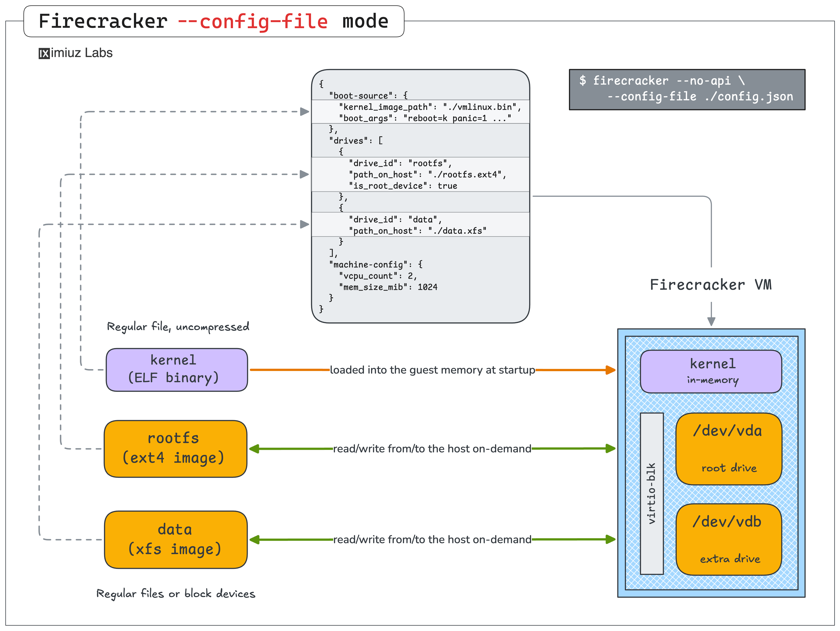Click the "drives": [ line
The width and height of the screenshot is (840, 631).
[x=356, y=141]
